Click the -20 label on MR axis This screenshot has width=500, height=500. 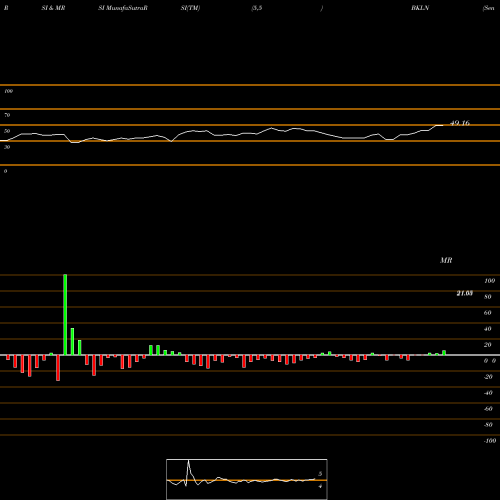(x=488, y=377)
